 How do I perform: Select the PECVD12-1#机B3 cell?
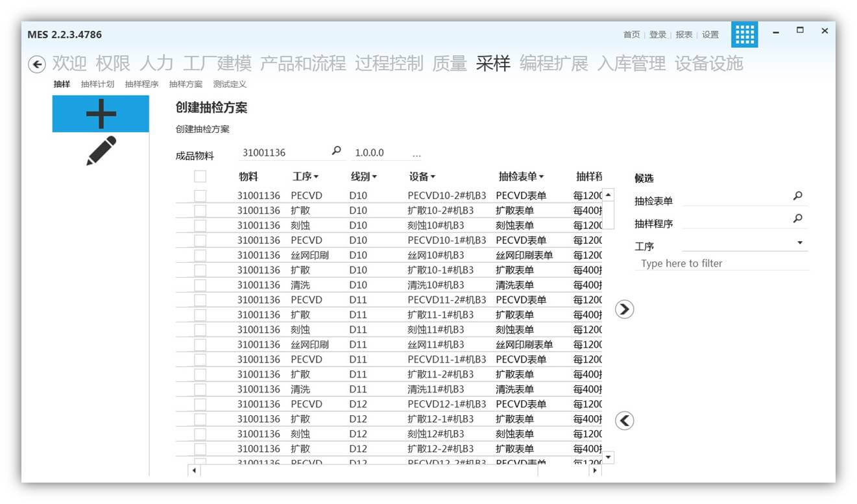[447, 404]
